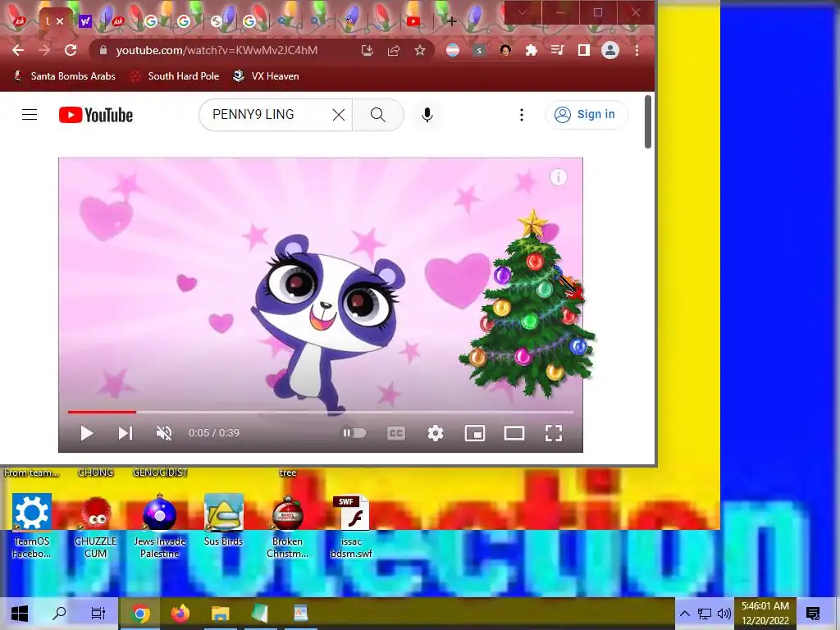
Task: Submit search with the magnifier button
Action: (x=377, y=115)
